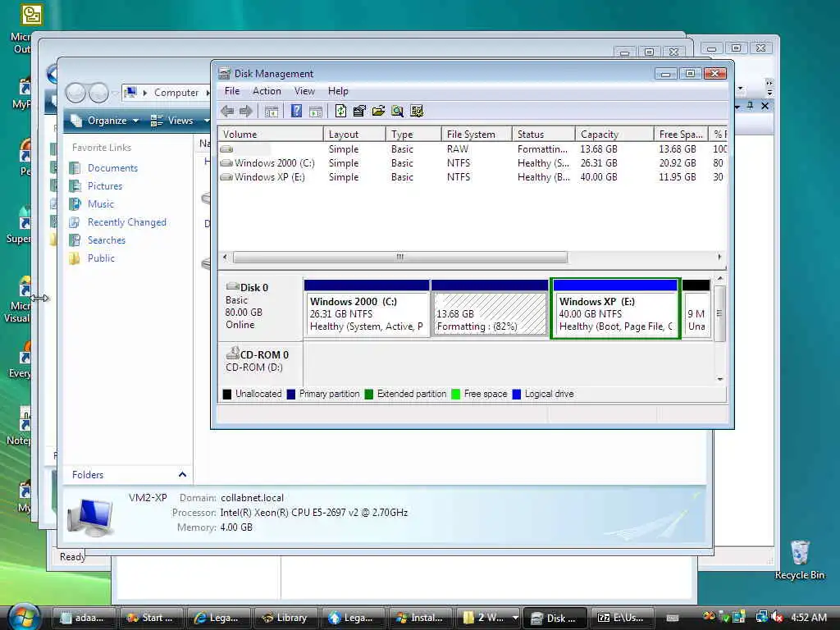
Task: Click the Explorer window Back round button
Action: click(x=75, y=93)
